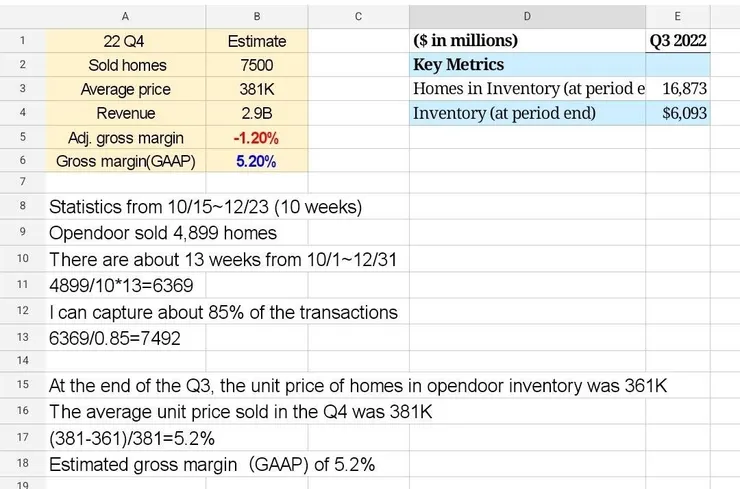Select the 381K average price cell

pyautogui.click(x=257, y=89)
